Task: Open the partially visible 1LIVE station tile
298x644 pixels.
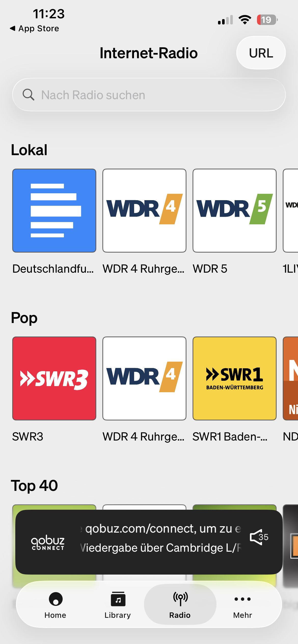Action: tap(291, 211)
